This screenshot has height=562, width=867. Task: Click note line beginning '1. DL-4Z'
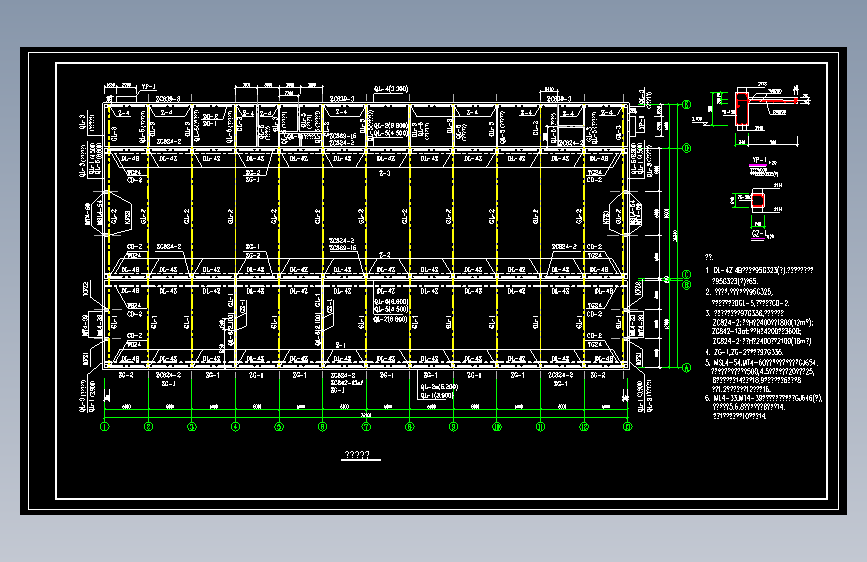(x=759, y=270)
